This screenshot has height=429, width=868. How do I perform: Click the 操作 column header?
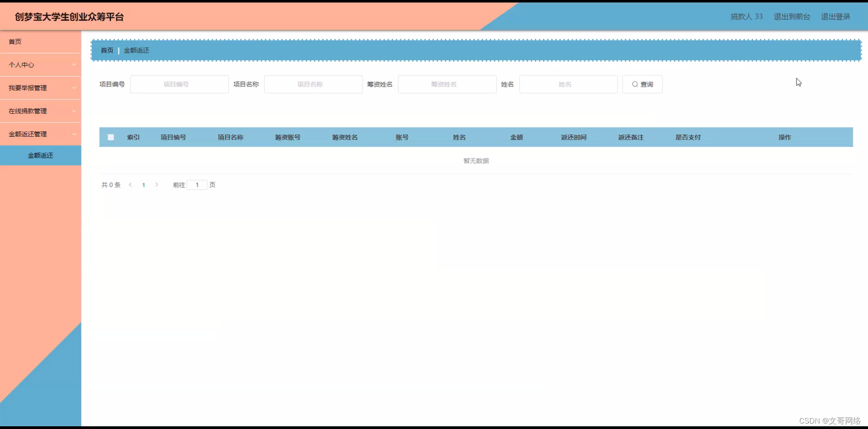click(x=785, y=137)
